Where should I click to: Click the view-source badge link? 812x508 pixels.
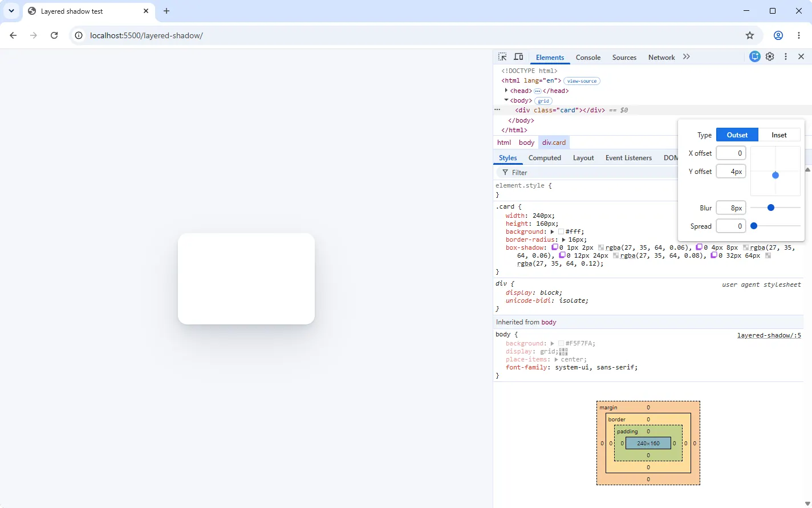tap(582, 81)
